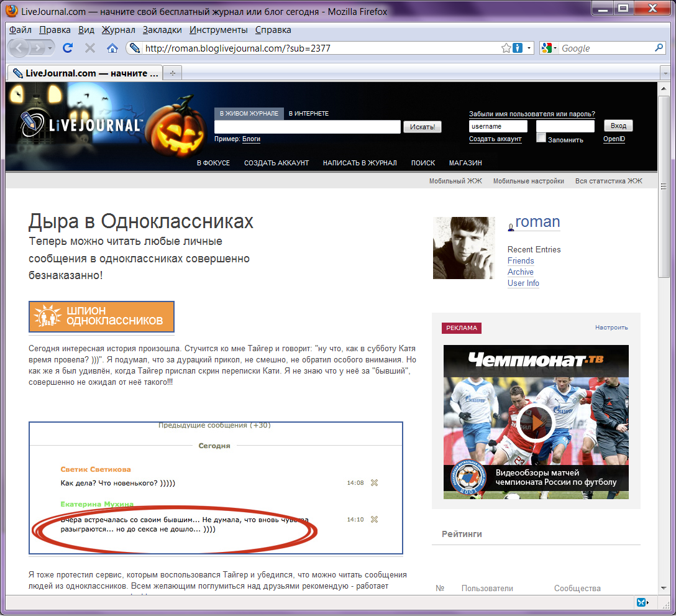This screenshot has height=616, width=676.
Task: Open the list all tabs dropdown
Action: click(665, 73)
